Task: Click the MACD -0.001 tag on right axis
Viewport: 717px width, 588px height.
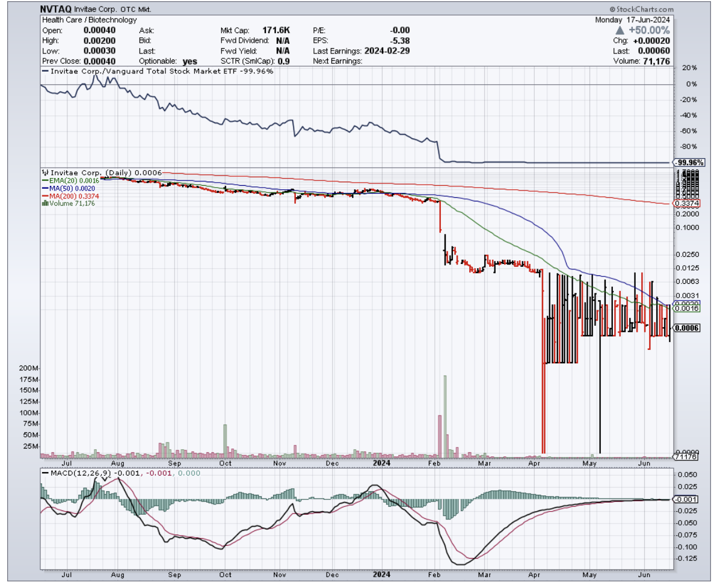Action: [x=686, y=500]
